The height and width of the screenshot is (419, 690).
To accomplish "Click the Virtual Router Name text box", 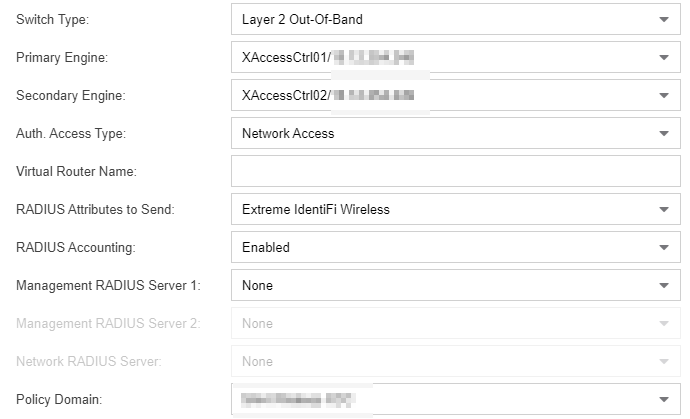I will coord(455,171).
